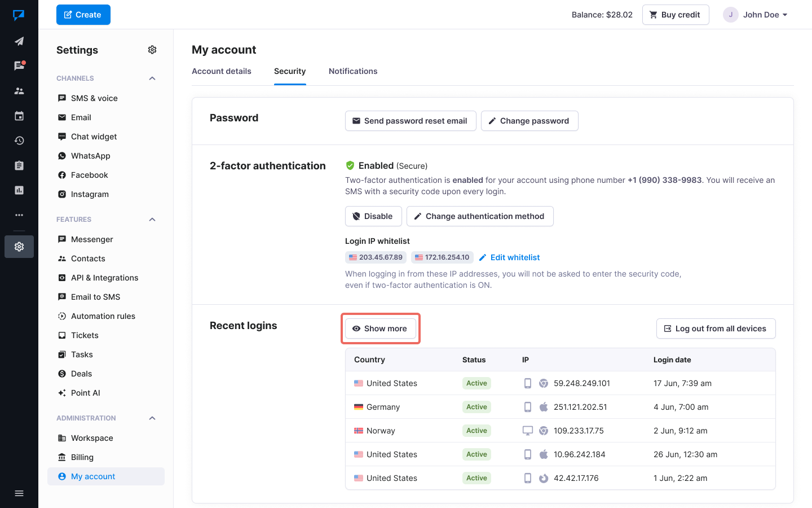Viewport: 812px width, 508px height.
Task: Collapse the Administration section
Action: coord(152,418)
